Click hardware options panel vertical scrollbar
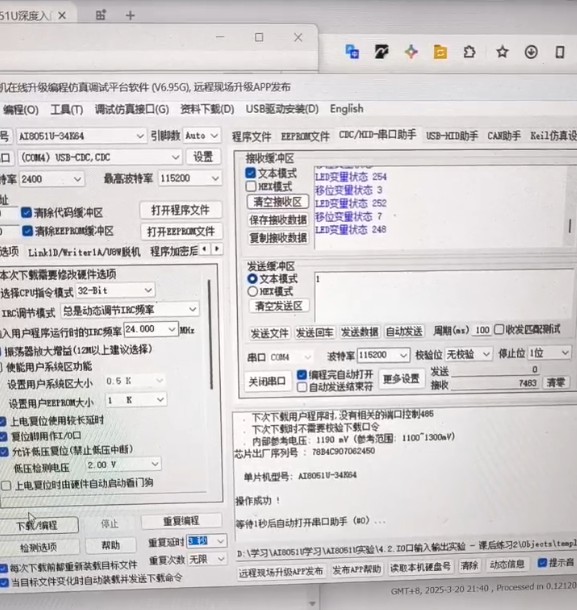The image size is (577, 610). [210, 335]
